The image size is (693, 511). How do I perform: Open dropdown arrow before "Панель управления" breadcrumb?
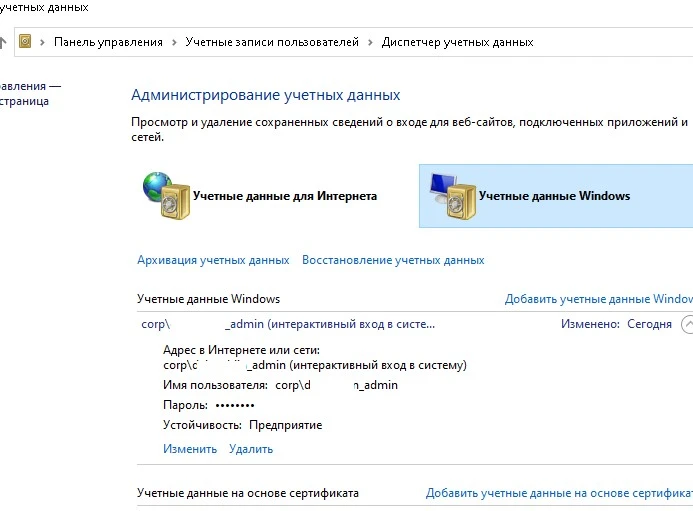[42, 42]
